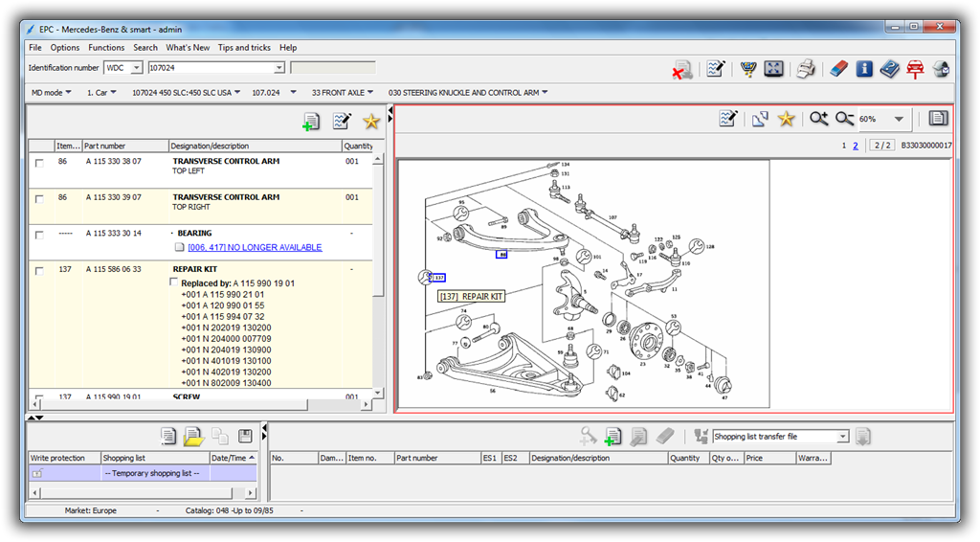Image resolution: width=980 pixels, height=542 pixels.
Task: Zoom in on the diagram
Action: click(819, 118)
